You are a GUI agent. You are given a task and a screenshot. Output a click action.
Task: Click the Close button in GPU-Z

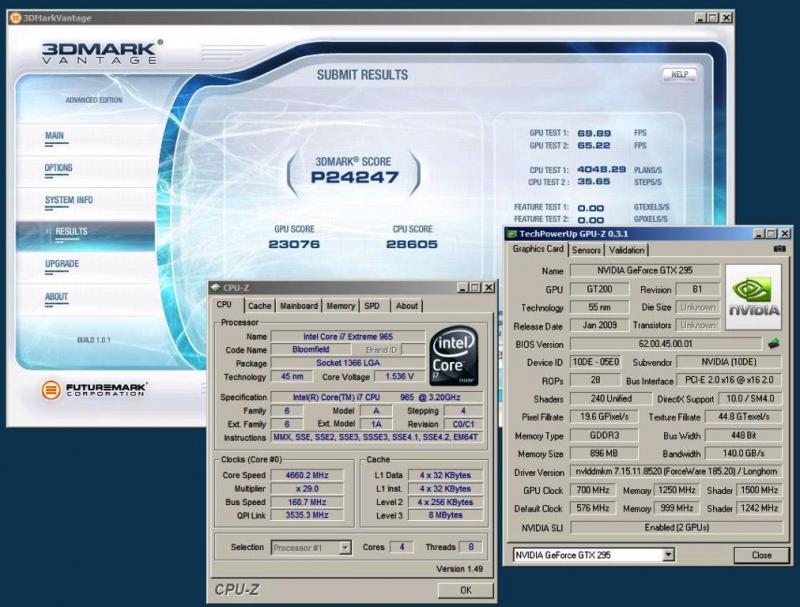coord(761,555)
